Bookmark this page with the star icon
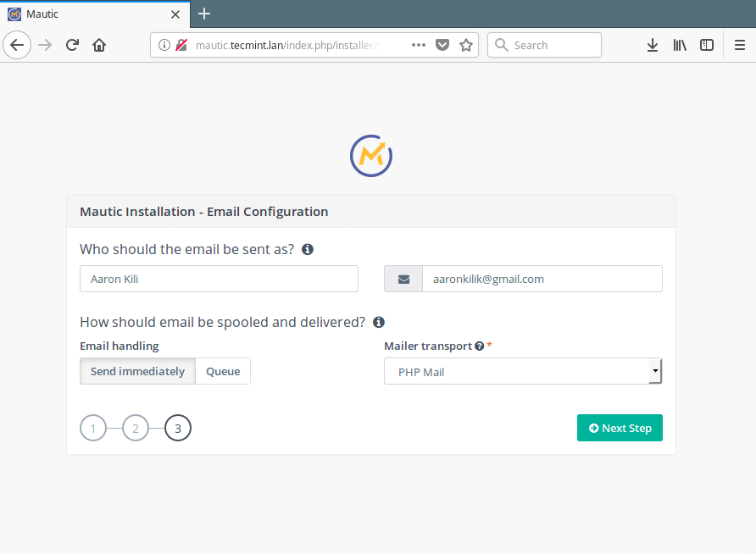 466,45
